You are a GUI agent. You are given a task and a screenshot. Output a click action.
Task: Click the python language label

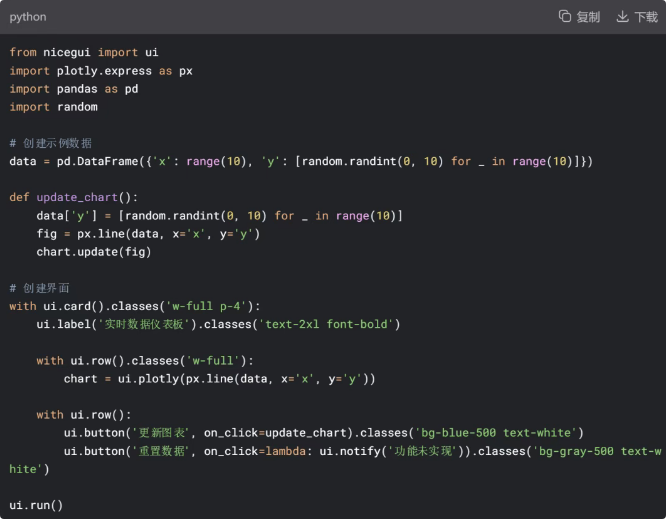(x=28, y=17)
